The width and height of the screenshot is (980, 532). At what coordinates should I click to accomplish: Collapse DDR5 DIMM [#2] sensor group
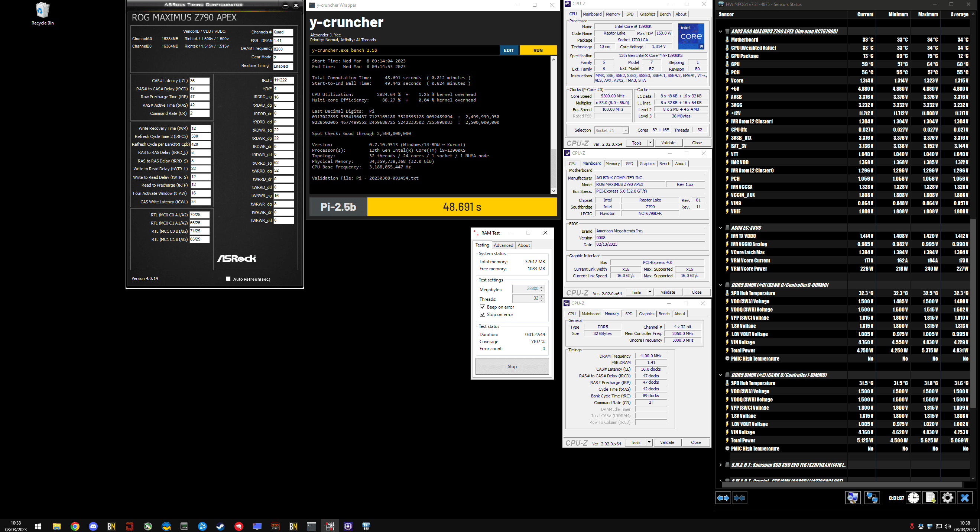coord(720,375)
